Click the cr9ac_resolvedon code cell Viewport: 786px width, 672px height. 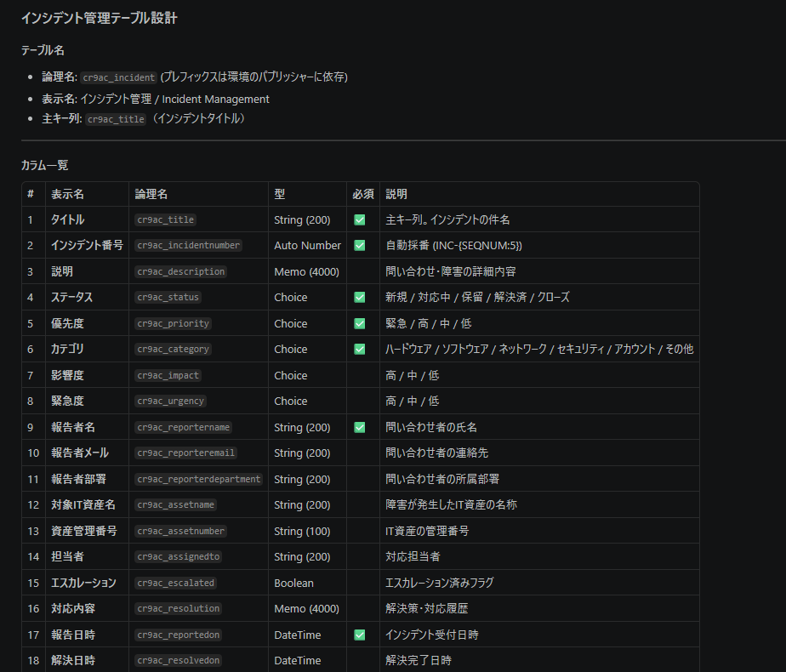(x=178, y=661)
